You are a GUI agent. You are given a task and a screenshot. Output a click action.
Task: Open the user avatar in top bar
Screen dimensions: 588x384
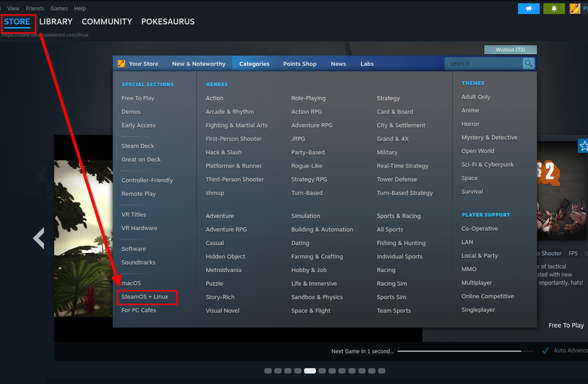(574, 9)
